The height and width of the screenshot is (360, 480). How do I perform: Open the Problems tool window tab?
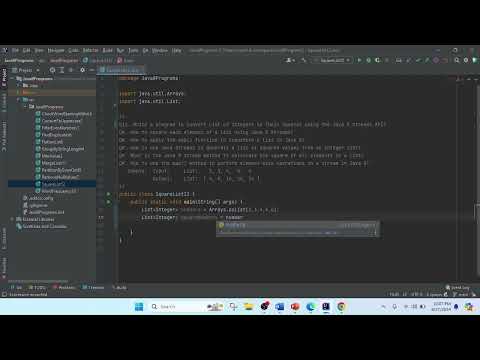[64, 287]
